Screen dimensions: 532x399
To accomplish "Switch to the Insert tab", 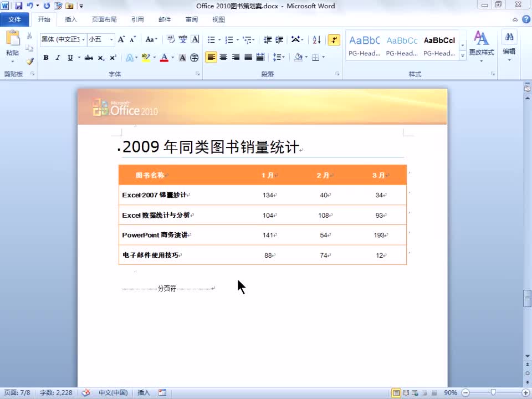I will pos(71,19).
